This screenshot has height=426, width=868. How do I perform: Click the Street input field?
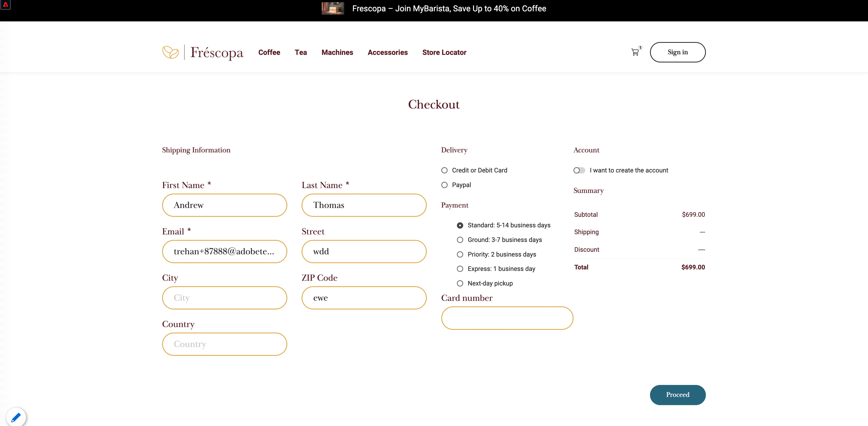coord(364,252)
